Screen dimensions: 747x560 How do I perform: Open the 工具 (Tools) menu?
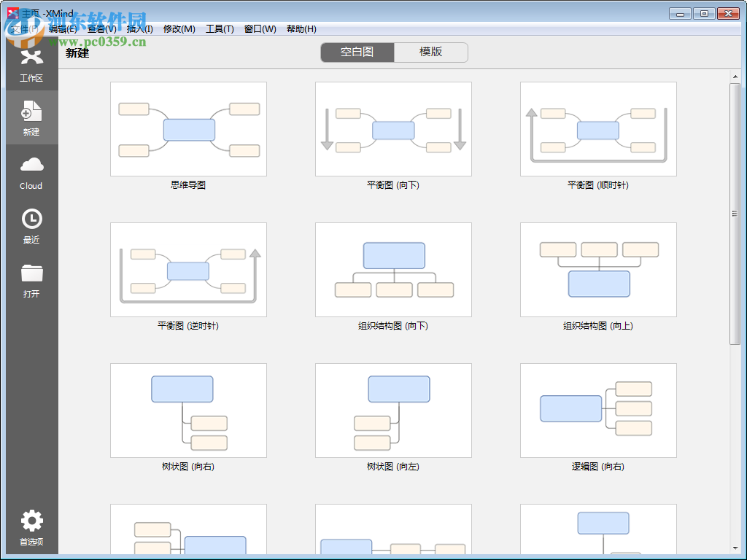[x=220, y=29]
